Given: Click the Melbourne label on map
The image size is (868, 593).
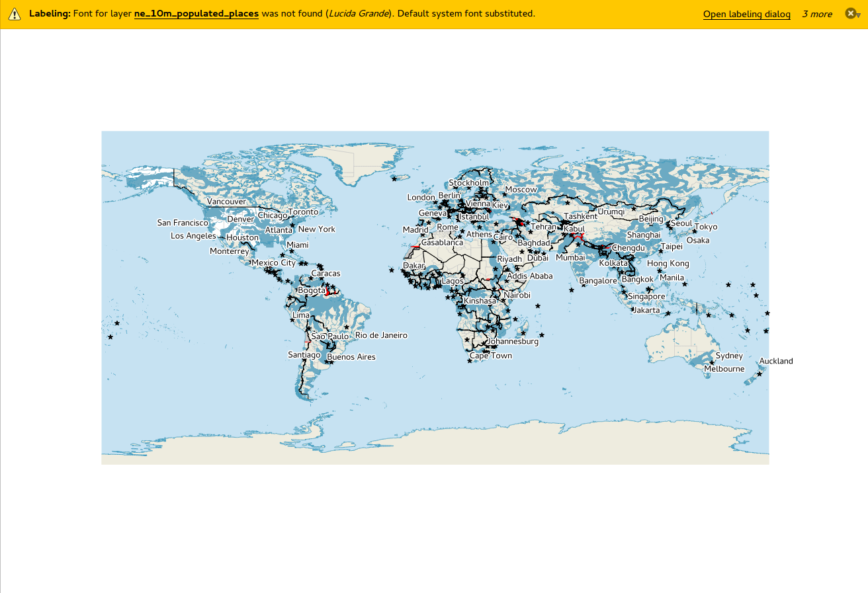Looking at the screenshot, I should 724,369.
